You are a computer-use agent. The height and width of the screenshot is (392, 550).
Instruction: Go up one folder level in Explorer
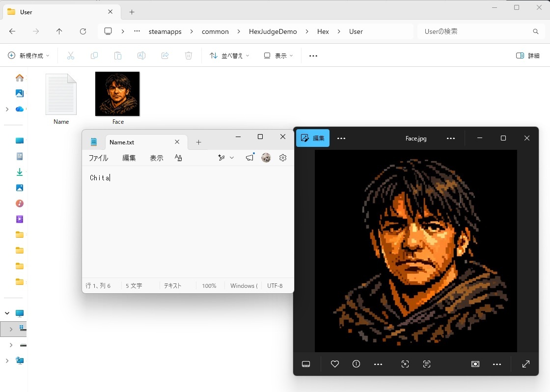[59, 31]
